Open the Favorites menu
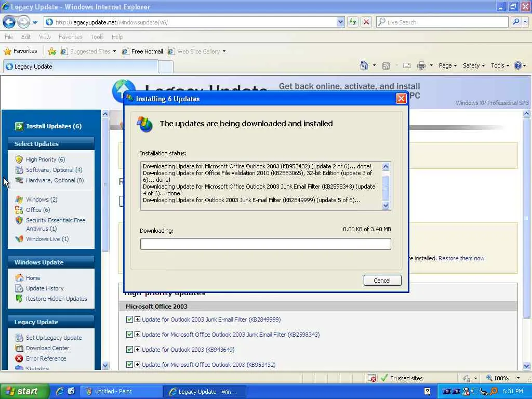The image size is (532, 399). pos(71,37)
